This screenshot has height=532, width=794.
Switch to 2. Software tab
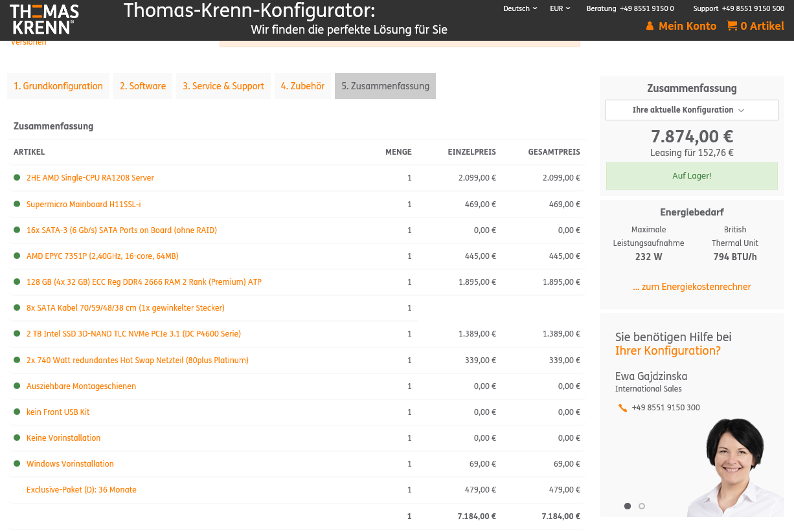coord(142,86)
